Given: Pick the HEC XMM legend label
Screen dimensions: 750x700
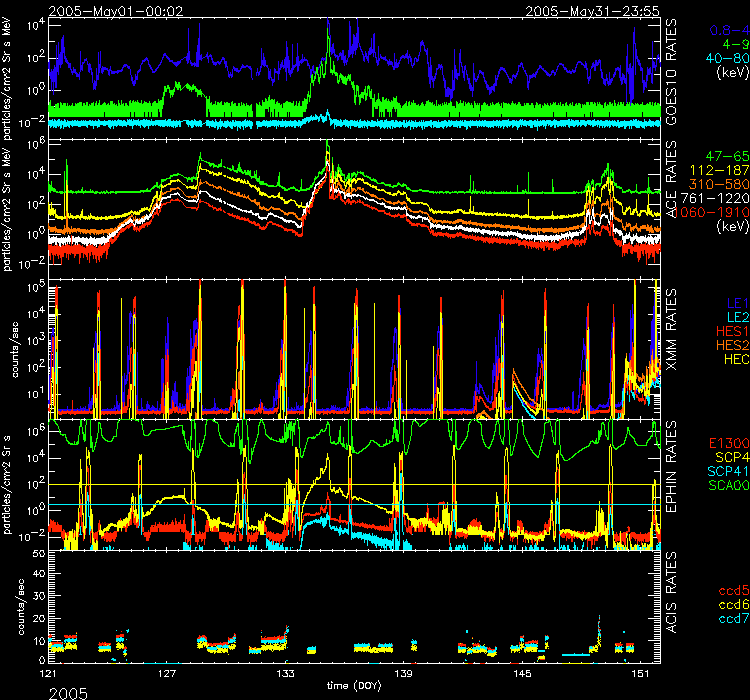Looking at the screenshot, I should [x=733, y=358].
